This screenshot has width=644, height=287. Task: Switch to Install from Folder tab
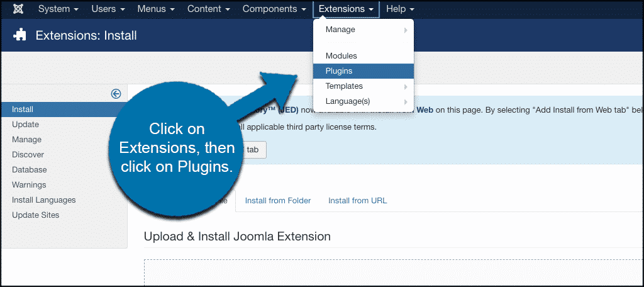tap(278, 201)
